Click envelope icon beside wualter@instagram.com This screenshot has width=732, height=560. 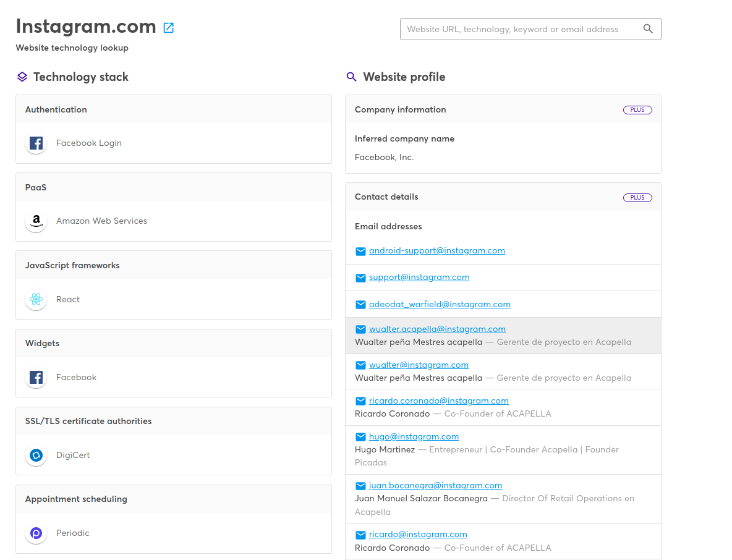click(x=360, y=365)
